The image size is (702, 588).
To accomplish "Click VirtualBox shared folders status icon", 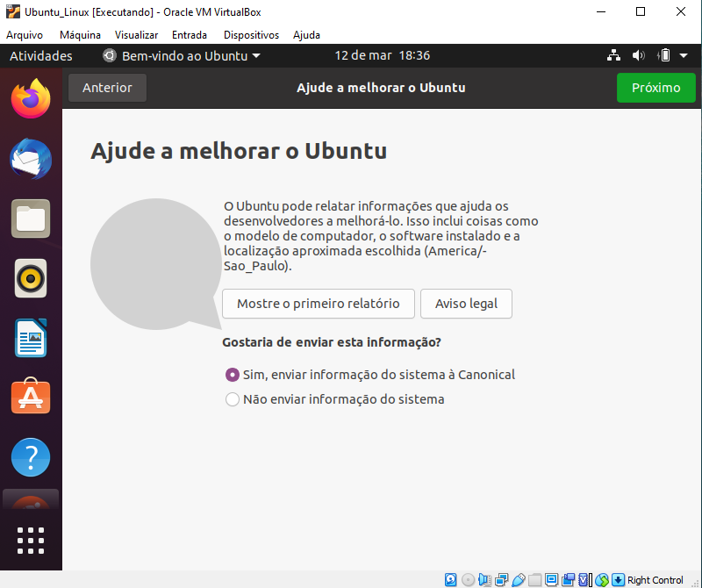I will click(x=534, y=580).
